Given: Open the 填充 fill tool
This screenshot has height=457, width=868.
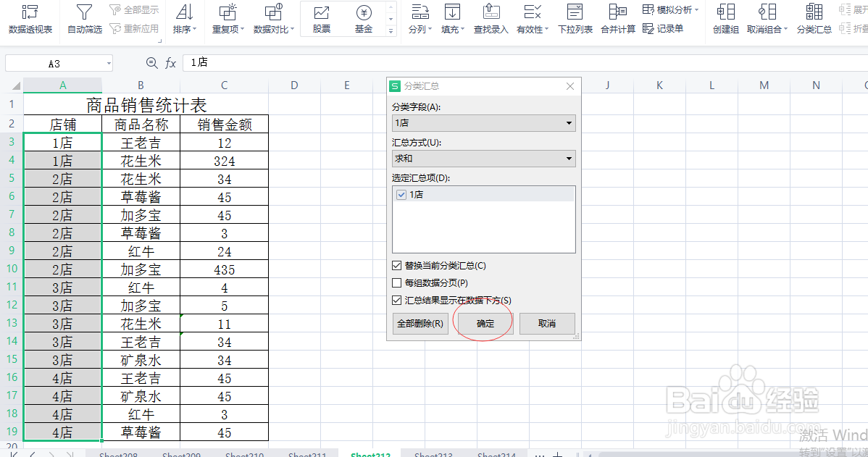Looking at the screenshot, I should (452, 18).
